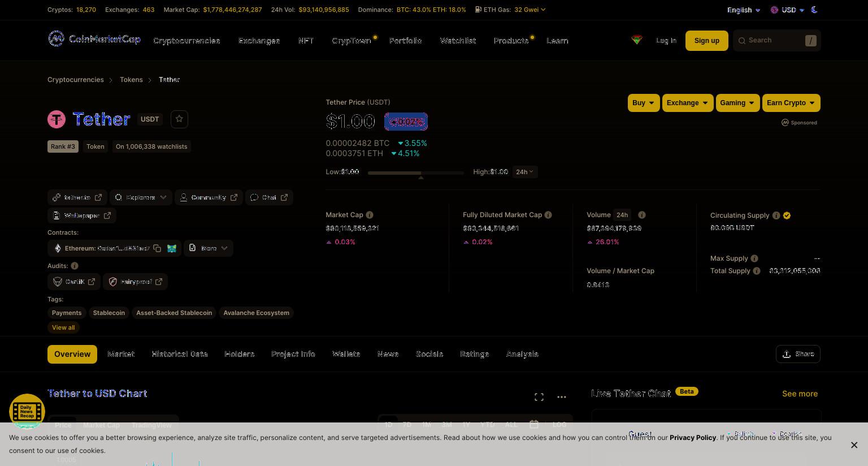Open the Privacy Policy link

pos(693,438)
